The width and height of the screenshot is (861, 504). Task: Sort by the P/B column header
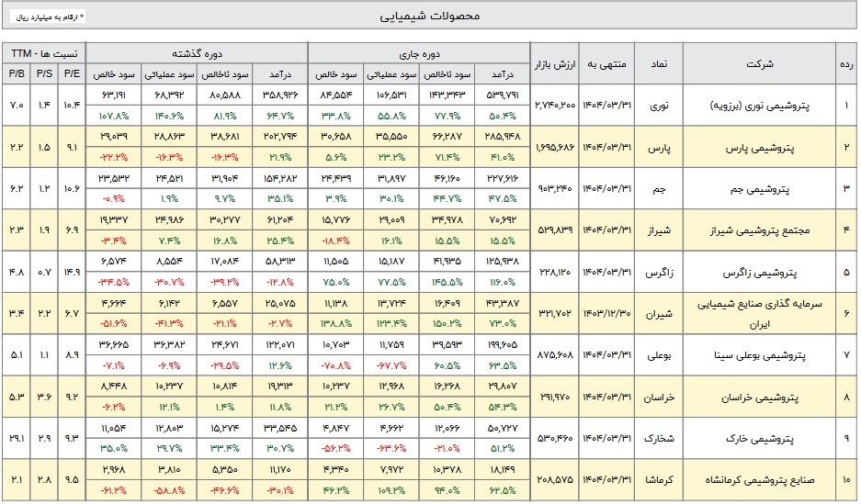point(17,73)
